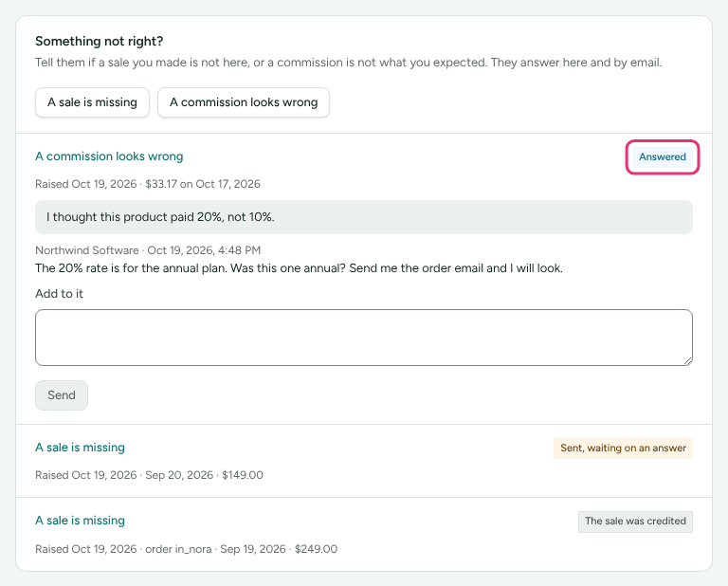Click the 'Something not right?' heading
The image size is (728, 586).
coord(100,42)
